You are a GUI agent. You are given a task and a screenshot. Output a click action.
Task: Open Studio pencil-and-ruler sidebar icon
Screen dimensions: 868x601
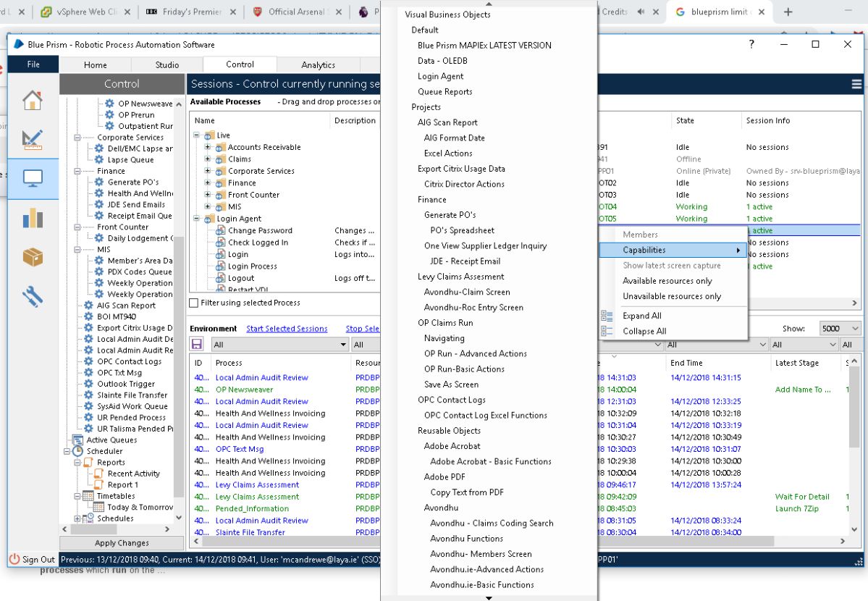point(32,139)
